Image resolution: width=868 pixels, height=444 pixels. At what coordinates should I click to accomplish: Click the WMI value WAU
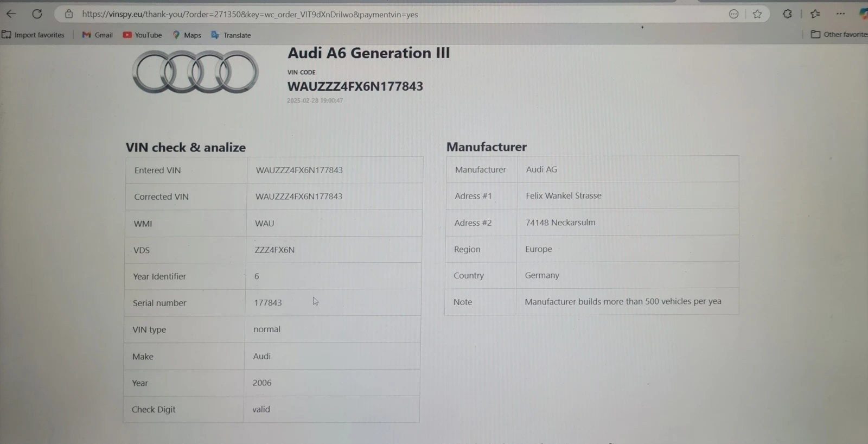coord(265,223)
